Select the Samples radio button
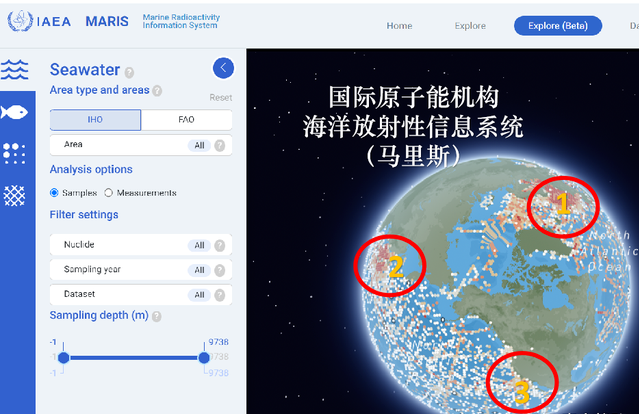The width and height of the screenshot is (639, 414). (x=54, y=193)
